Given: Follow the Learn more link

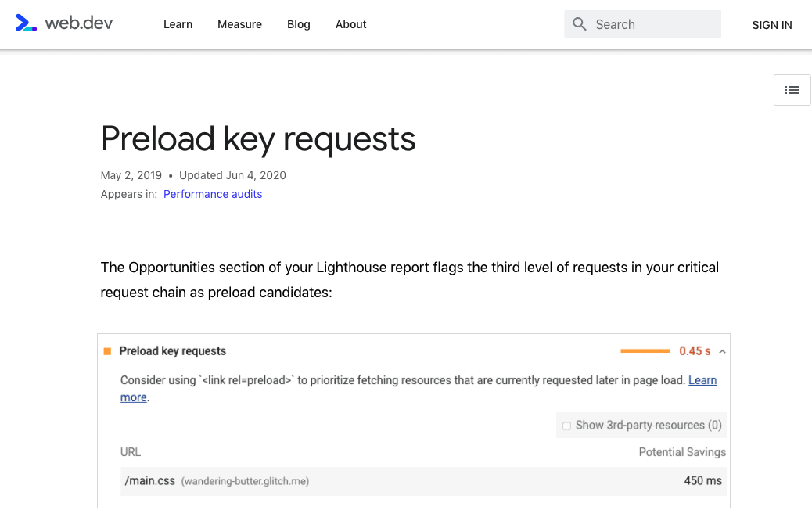Looking at the screenshot, I should click(702, 380).
